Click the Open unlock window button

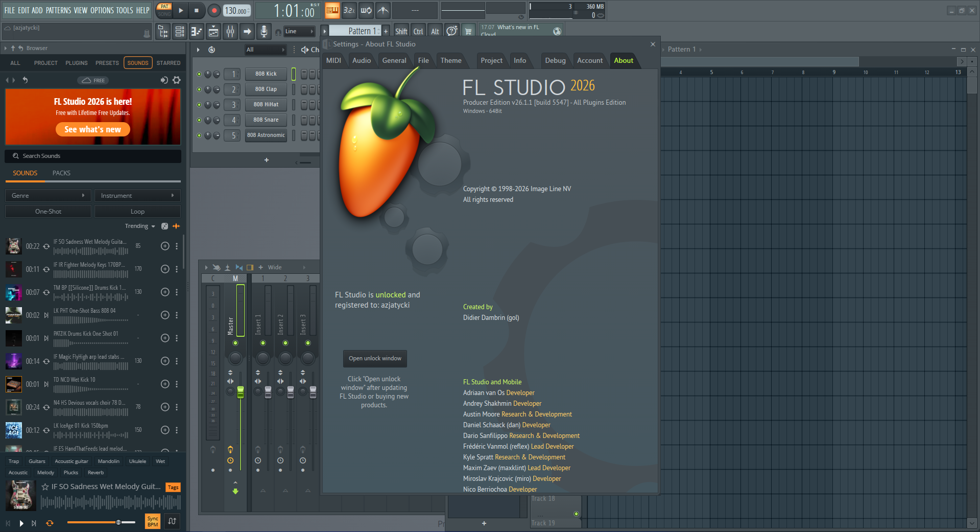click(375, 358)
